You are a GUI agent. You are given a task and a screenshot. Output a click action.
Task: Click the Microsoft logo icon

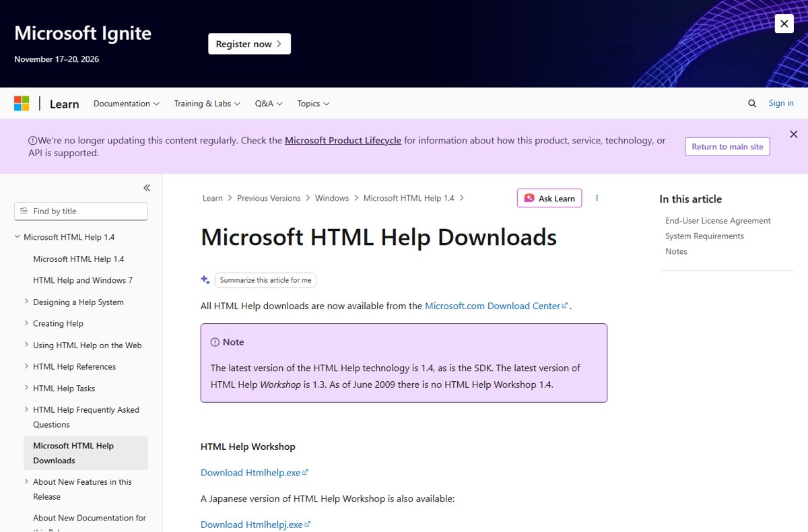22,104
